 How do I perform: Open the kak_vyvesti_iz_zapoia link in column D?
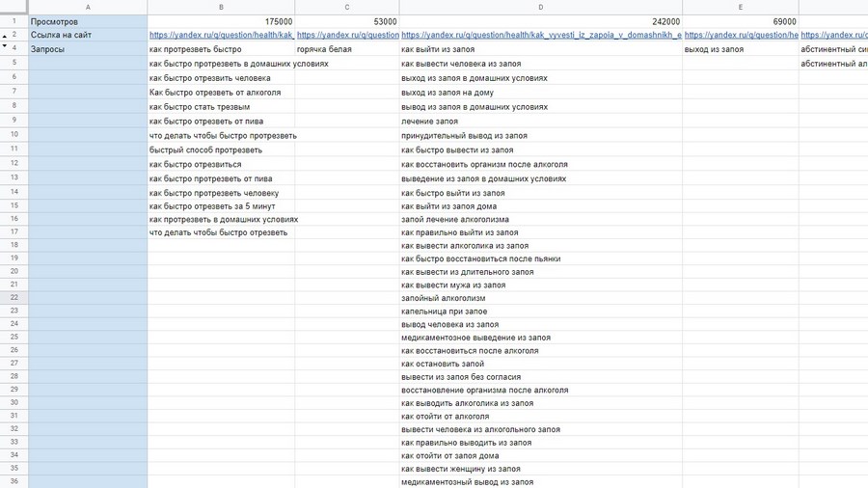pyautogui.click(x=540, y=36)
